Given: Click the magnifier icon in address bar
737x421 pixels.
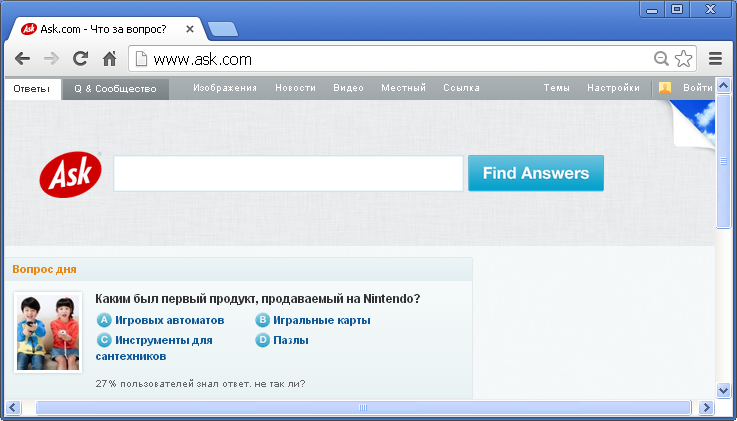Looking at the screenshot, I should 661,59.
